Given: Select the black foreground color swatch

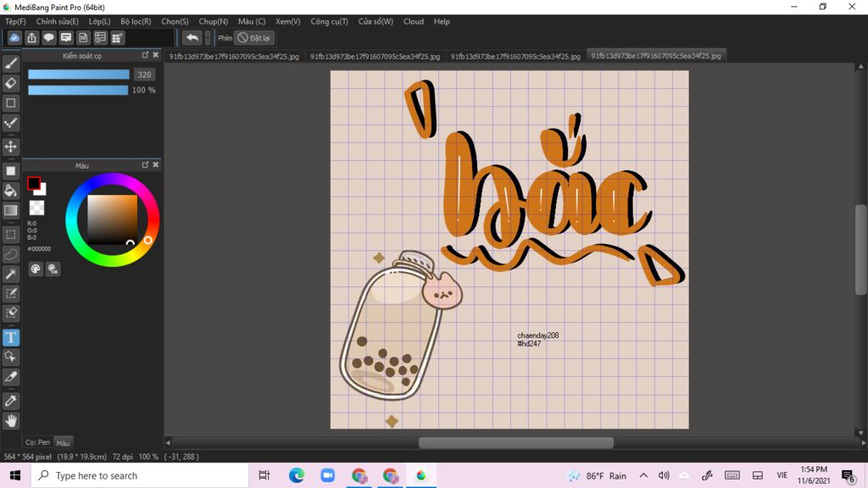Looking at the screenshot, I should pyautogui.click(x=33, y=183).
